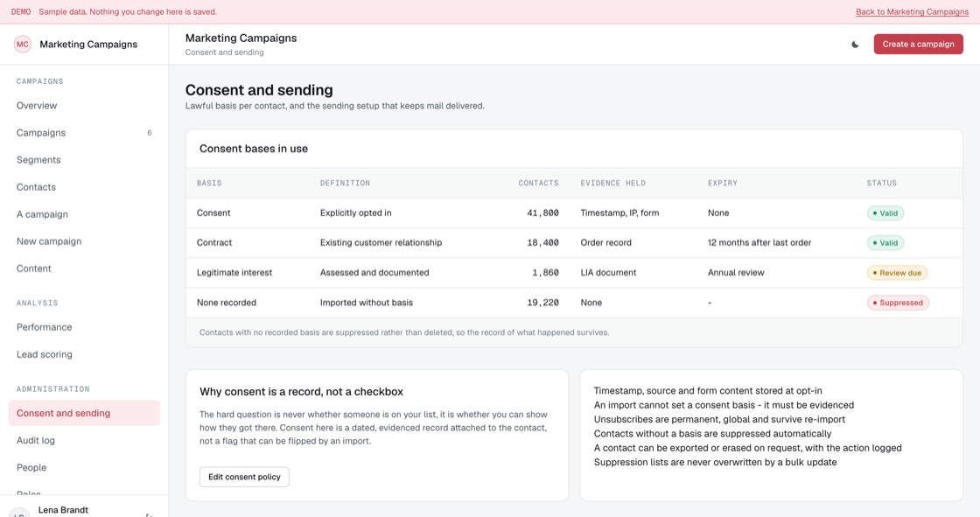
Task: Click the 18,400 contacts value
Action: pyautogui.click(x=542, y=242)
